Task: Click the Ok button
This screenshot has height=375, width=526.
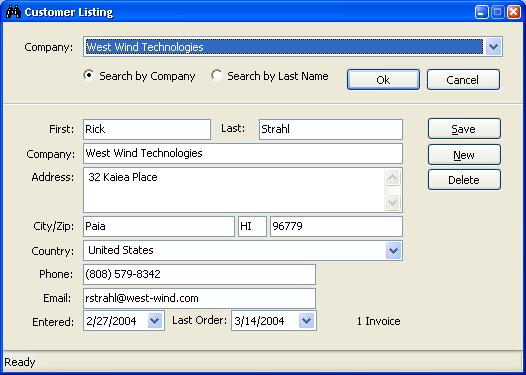Action: click(383, 80)
